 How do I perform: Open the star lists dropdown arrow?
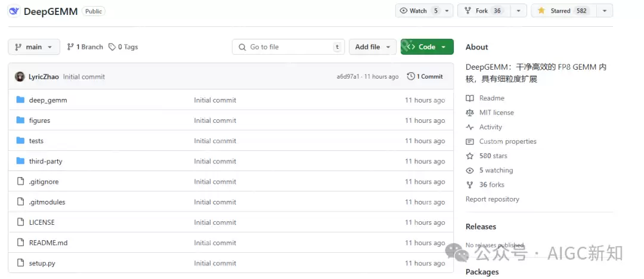(605, 11)
